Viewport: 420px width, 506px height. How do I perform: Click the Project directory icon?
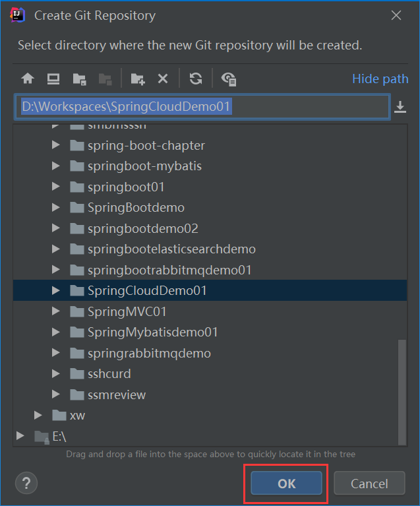[x=79, y=79]
